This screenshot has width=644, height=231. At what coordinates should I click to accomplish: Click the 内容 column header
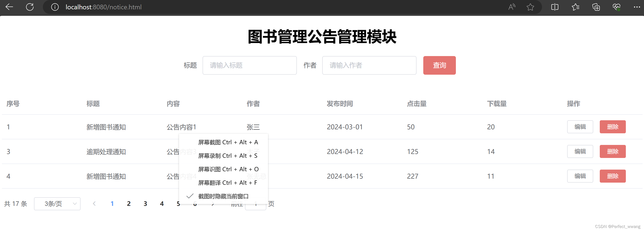pos(173,104)
